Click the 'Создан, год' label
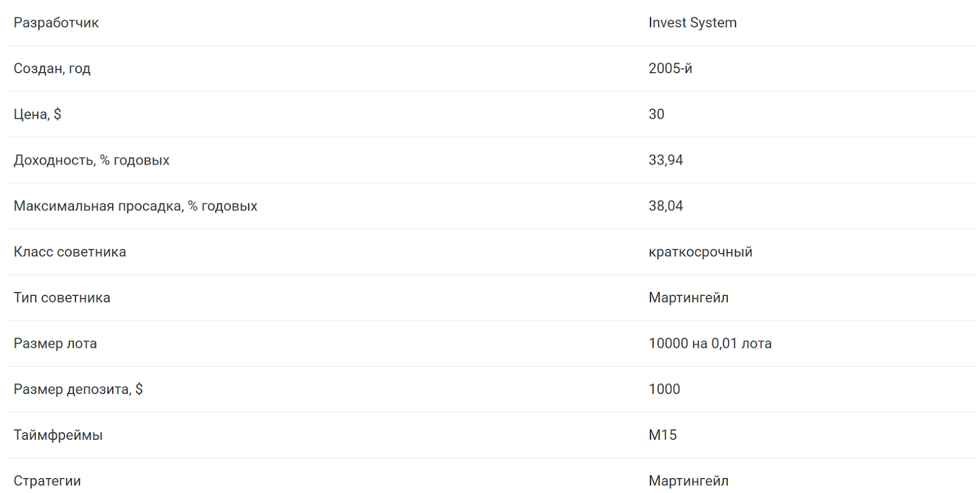980x493 pixels. (x=52, y=69)
